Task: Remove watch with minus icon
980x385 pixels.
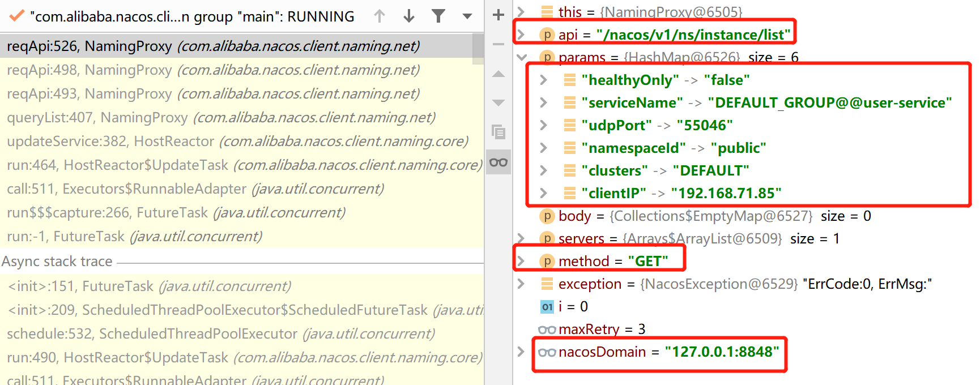Action: pyautogui.click(x=498, y=44)
